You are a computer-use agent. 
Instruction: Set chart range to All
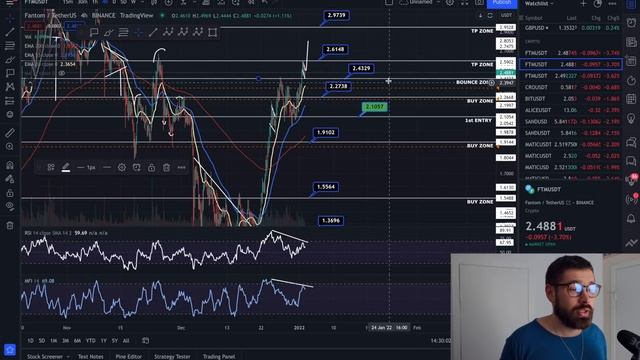[126, 340]
